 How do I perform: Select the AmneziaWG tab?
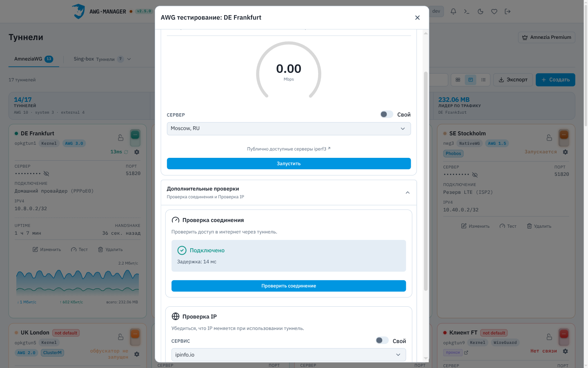pos(34,59)
